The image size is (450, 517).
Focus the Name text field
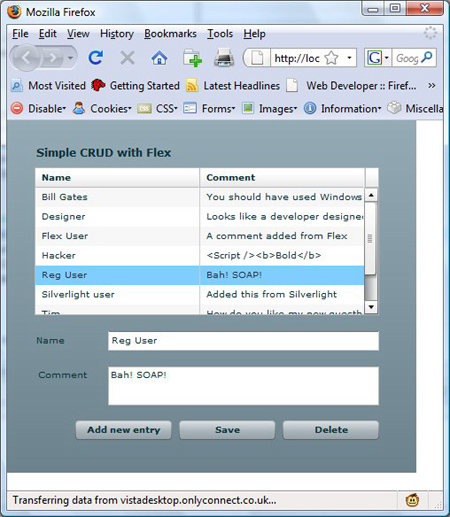point(243,341)
